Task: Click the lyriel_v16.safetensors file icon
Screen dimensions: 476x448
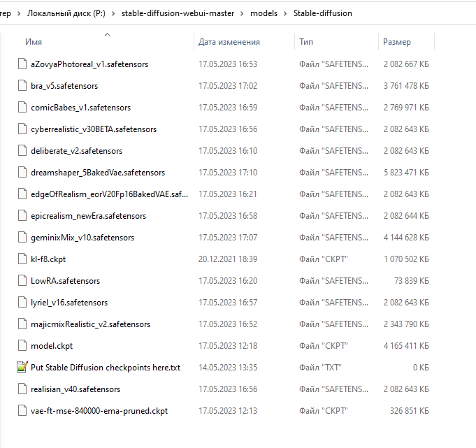Action: pyautogui.click(x=22, y=303)
